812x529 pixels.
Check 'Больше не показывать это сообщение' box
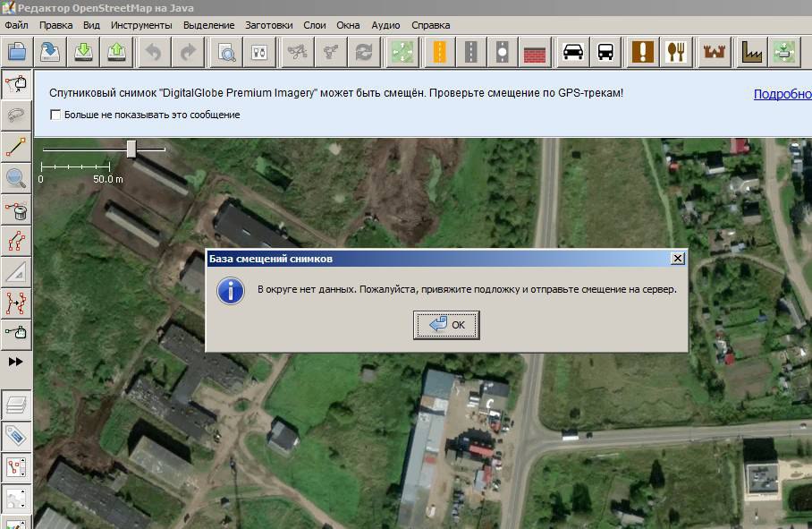point(55,115)
